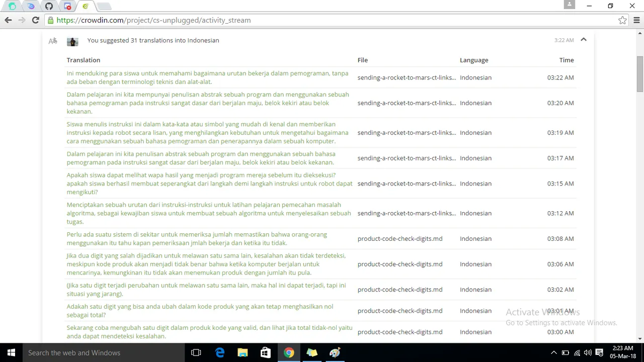Viewport: 644px width, 362px height.
Task: Open the Windows Store taskbar icon
Action: tap(266, 352)
